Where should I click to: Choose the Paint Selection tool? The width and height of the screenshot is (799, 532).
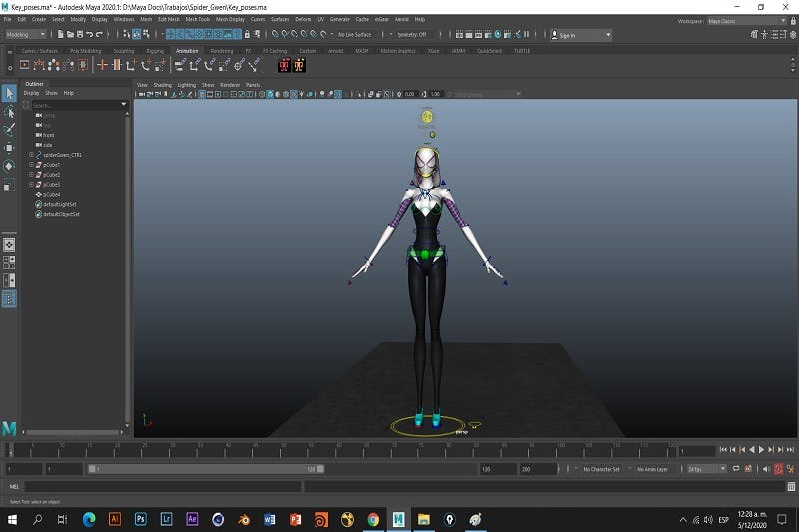pos(9,130)
